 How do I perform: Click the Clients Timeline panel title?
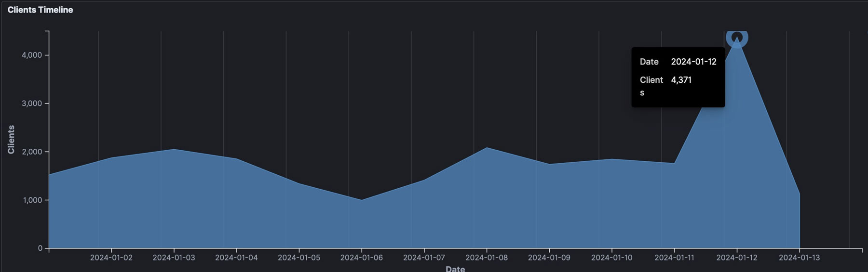tap(41, 10)
